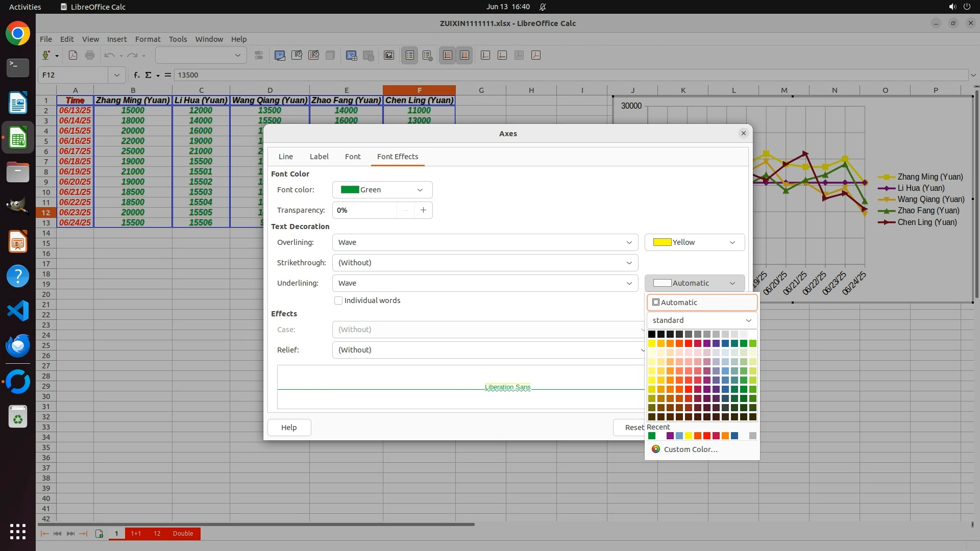Click the Print icon in toolbar
980x551 pixels.
tap(90, 55)
